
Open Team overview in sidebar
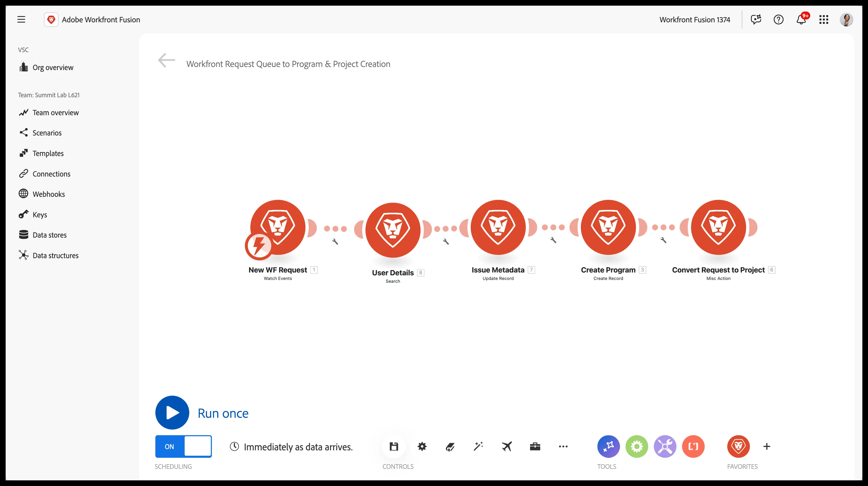coord(49,112)
